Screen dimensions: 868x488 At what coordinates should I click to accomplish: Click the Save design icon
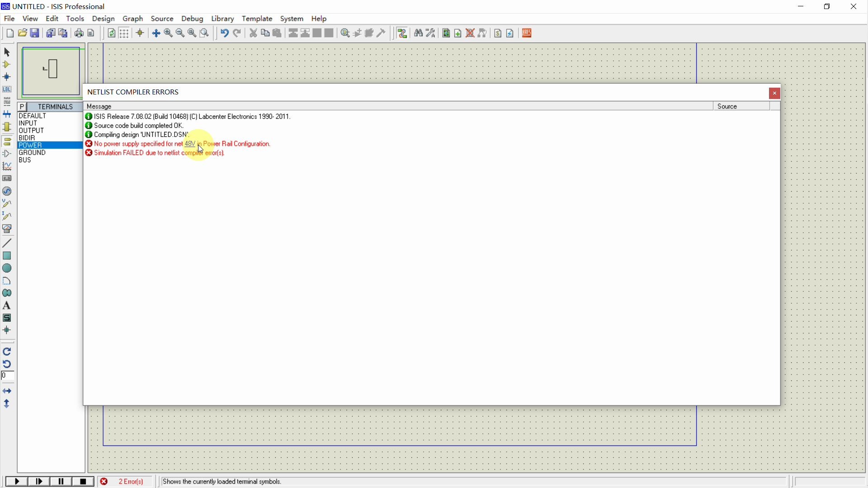point(35,33)
